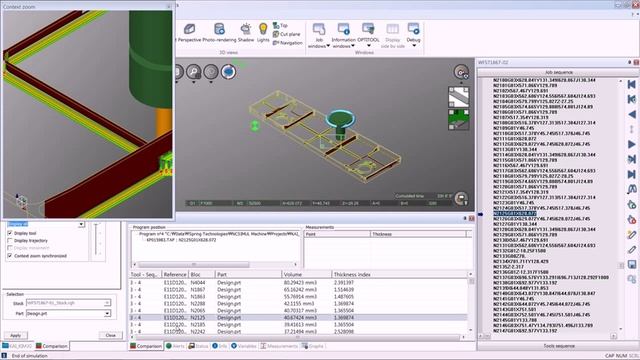Click the ruler pencil icon in job panel

tap(631, 234)
